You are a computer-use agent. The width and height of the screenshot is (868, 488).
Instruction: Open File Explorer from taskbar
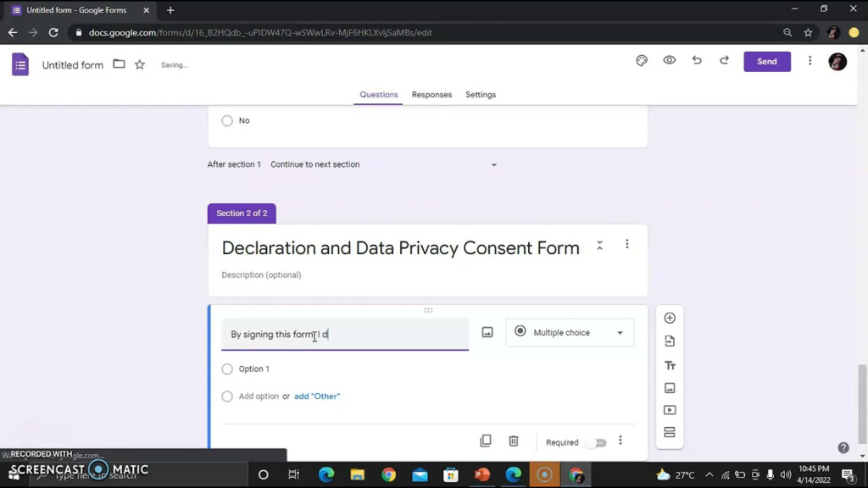pos(358,474)
